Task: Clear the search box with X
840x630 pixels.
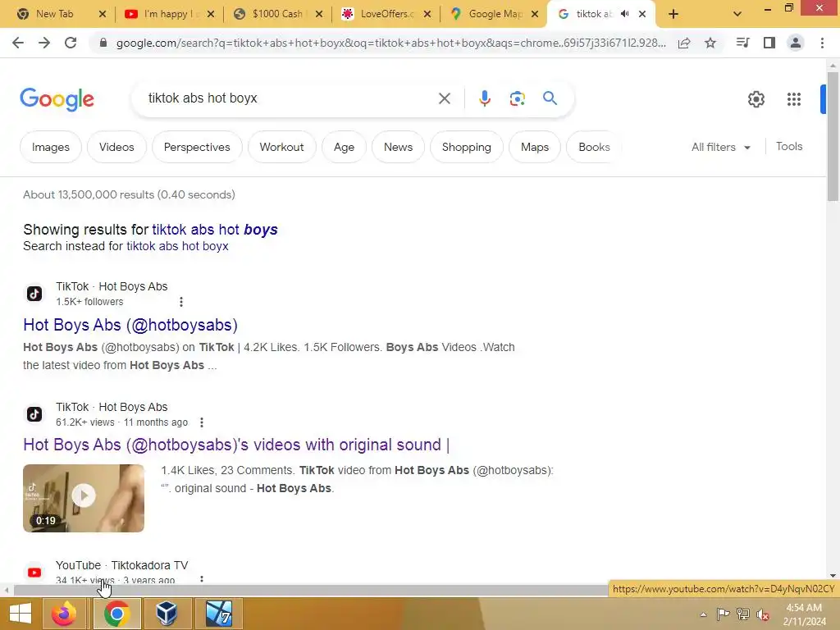Action: click(444, 98)
